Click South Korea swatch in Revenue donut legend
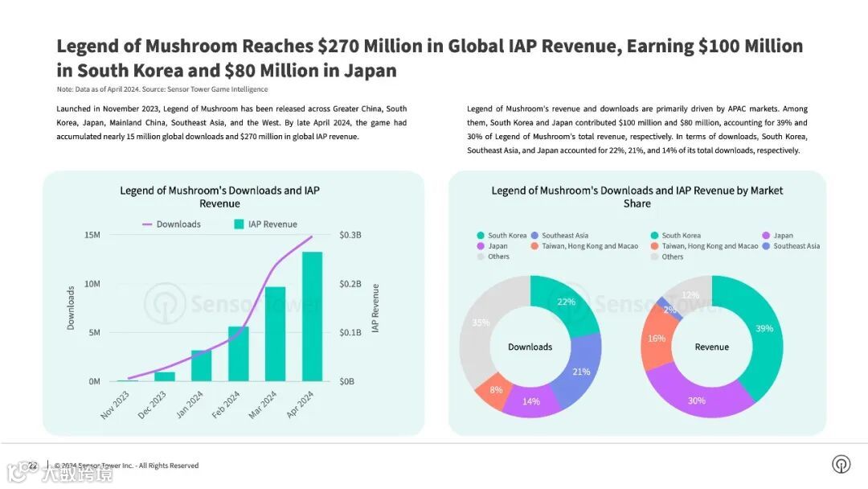868x489 pixels. tap(654, 236)
